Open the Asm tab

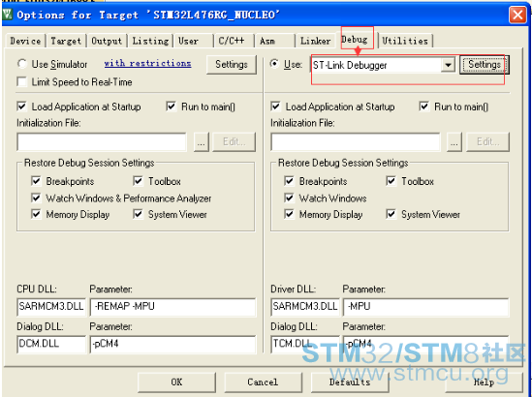click(x=275, y=41)
